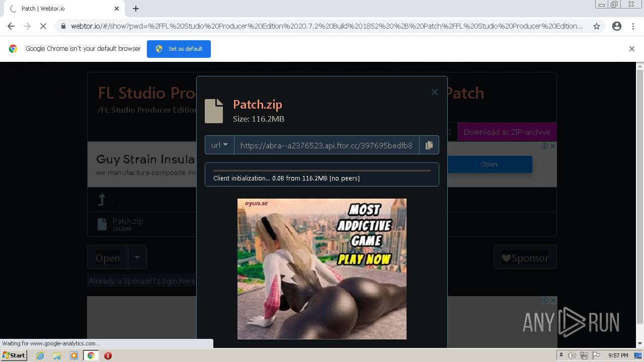
Task: Copy the download URL to clipboard
Action: (429, 145)
